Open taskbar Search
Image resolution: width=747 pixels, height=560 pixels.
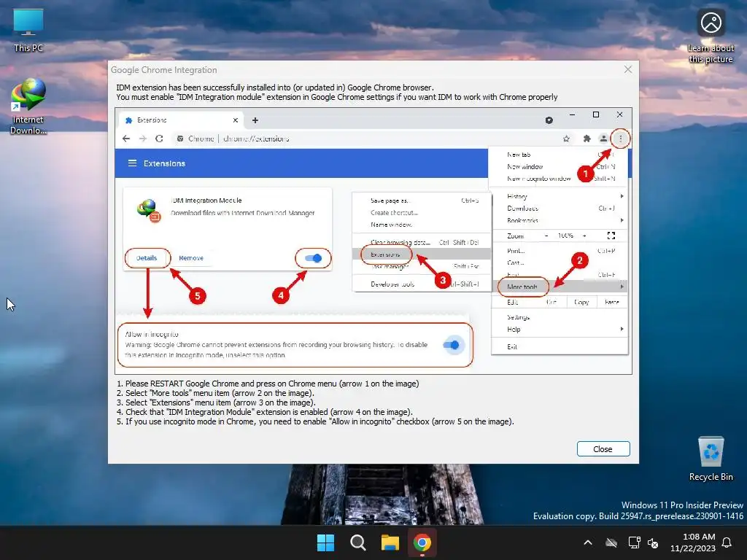[x=357, y=542]
